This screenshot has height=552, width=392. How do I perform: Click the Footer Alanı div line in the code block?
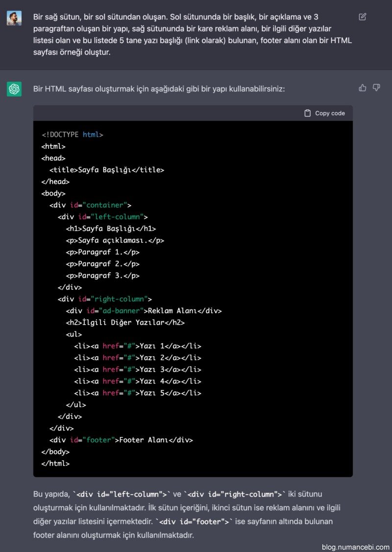[121, 440]
